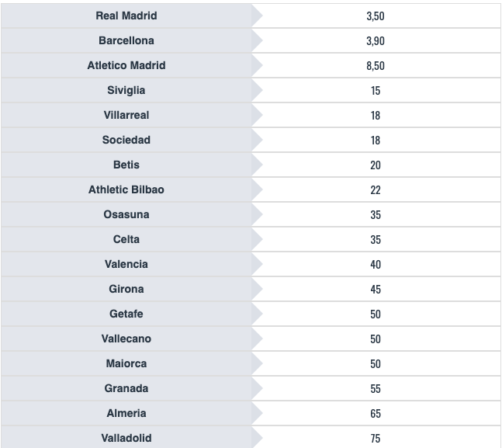502x448 pixels.
Task: Click the Real Madrid team name
Action: tap(126, 16)
